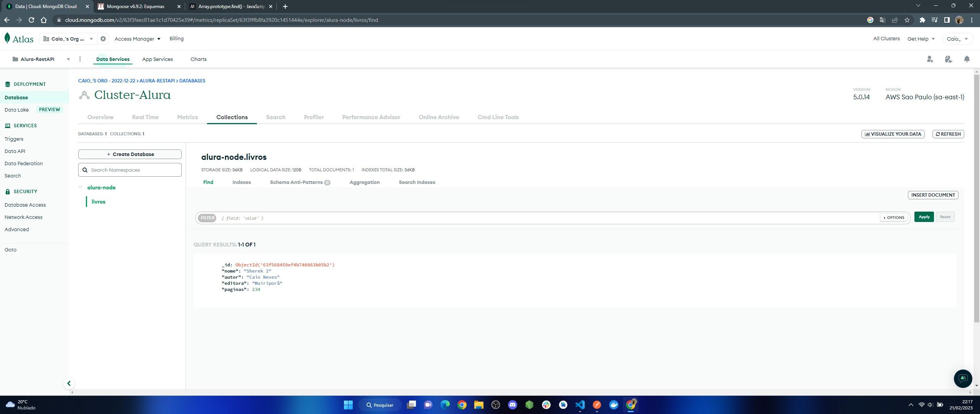Toggle Chrome side panel icon
Screen dimensions: 980x414
pos(947,20)
